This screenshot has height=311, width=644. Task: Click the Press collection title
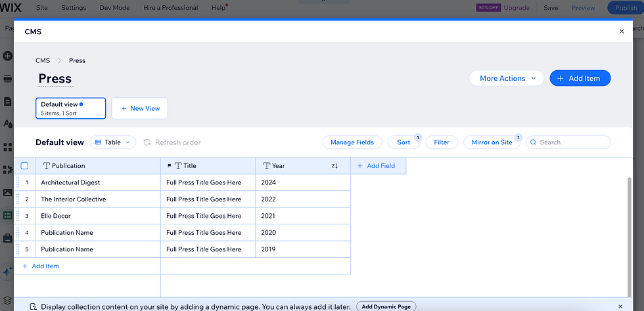click(55, 78)
